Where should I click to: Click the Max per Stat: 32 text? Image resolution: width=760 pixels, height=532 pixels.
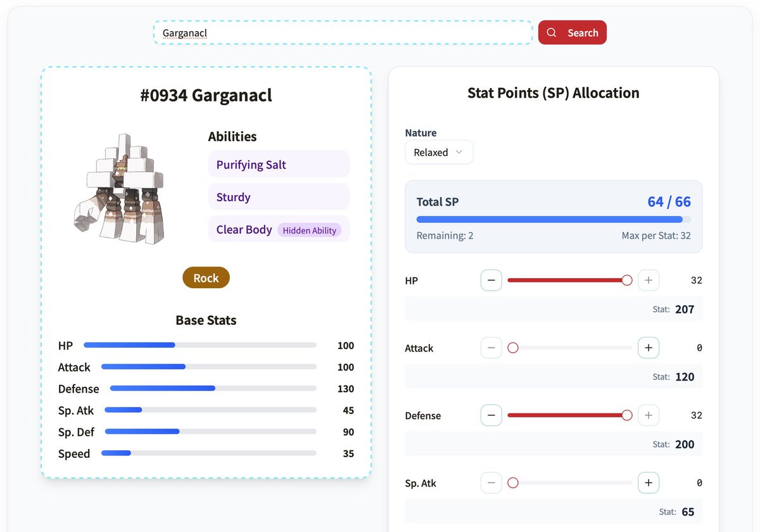click(656, 236)
